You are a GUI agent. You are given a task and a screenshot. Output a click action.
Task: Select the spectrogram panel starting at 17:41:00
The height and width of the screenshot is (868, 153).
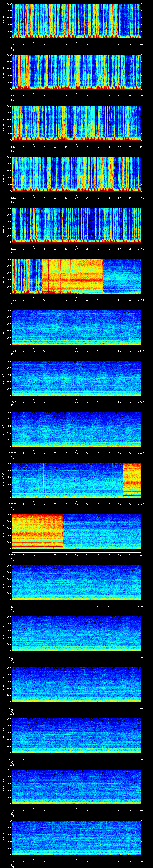point(76,633)
